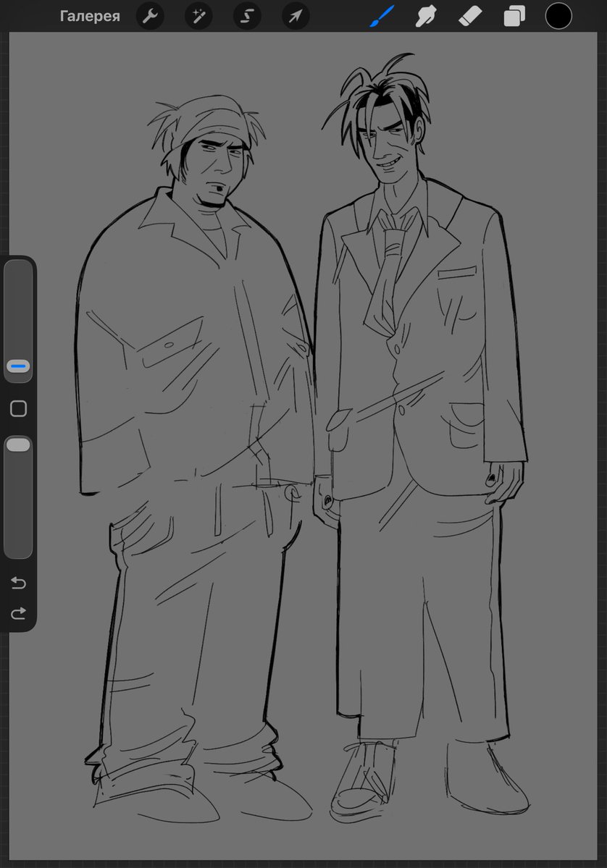Image resolution: width=607 pixels, height=868 pixels.
Task: Redo the stroke with the sidebar arrow
Action: pyautogui.click(x=18, y=612)
